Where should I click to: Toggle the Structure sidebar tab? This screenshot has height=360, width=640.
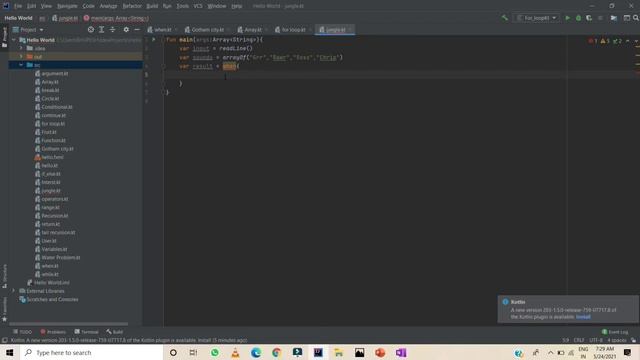pyautogui.click(x=4, y=276)
